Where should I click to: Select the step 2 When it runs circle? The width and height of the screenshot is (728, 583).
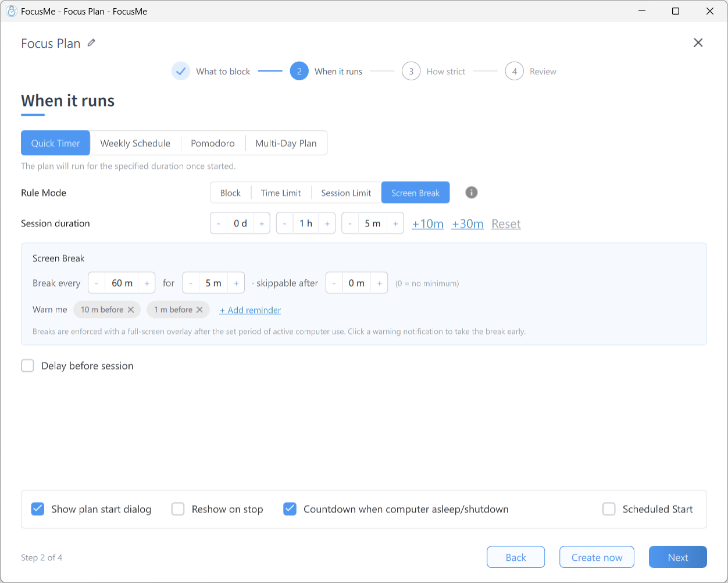(x=299, y=71)
